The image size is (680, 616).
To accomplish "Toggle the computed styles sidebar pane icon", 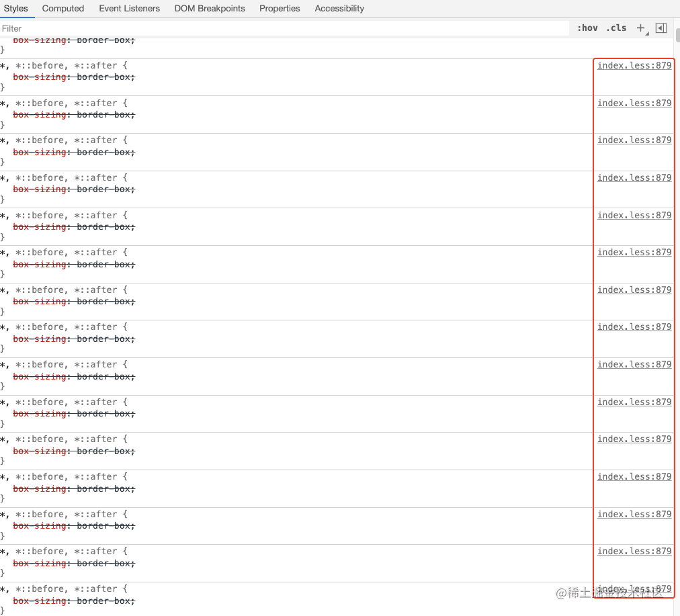I will click(x=661, y=28).
